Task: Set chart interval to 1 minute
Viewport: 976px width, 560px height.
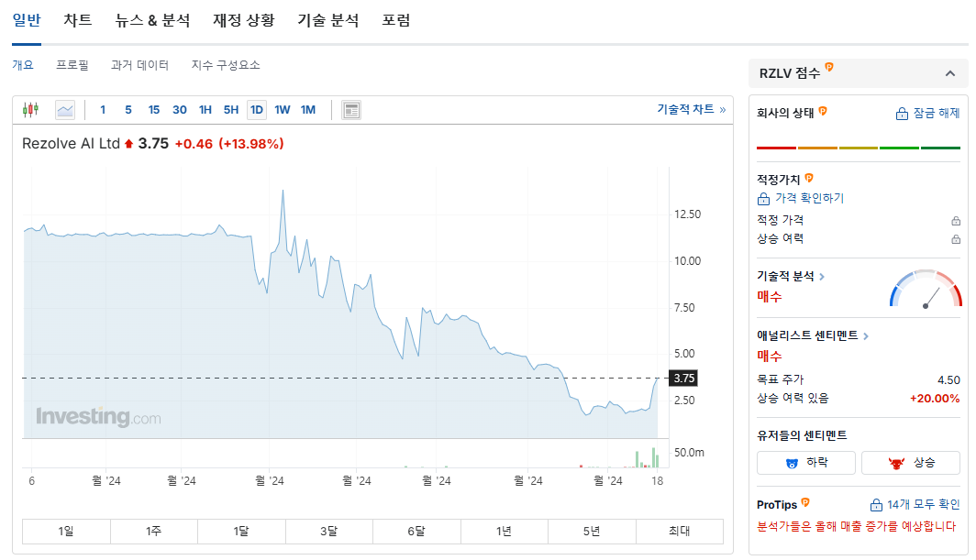Action: [x=103, y=110]
